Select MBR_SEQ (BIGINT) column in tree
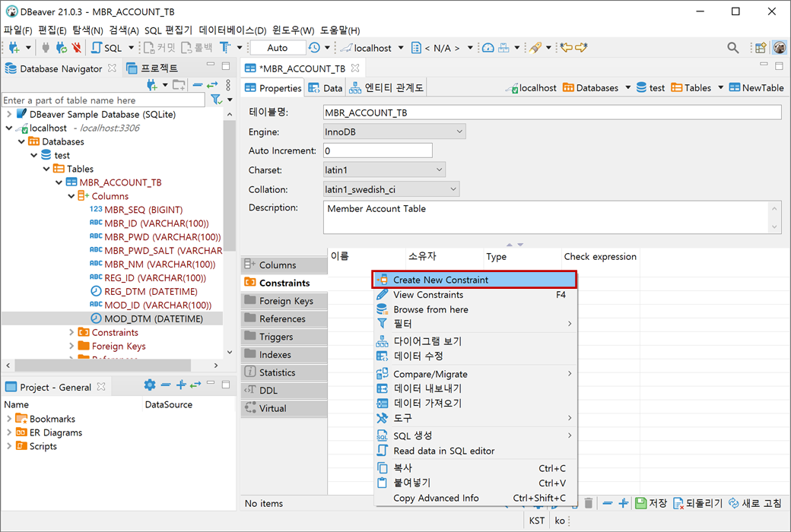The image size is (791, 532). coord(136,210)
